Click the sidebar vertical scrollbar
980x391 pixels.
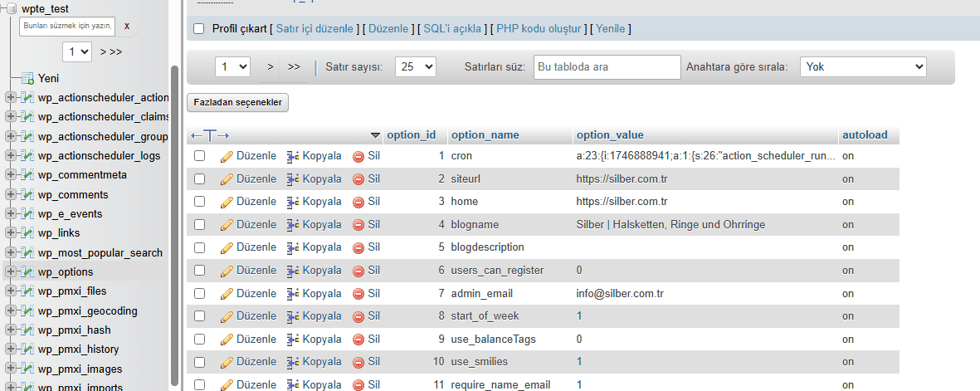174,224
